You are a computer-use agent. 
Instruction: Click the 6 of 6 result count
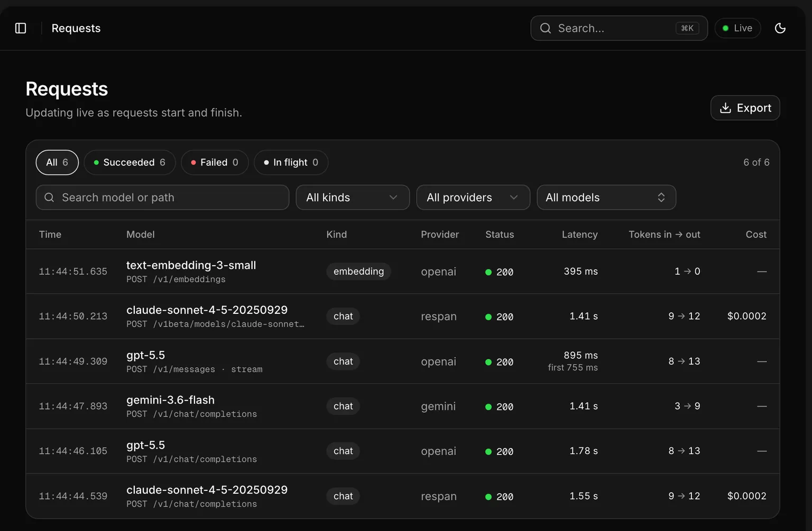(x=756, y=162)
